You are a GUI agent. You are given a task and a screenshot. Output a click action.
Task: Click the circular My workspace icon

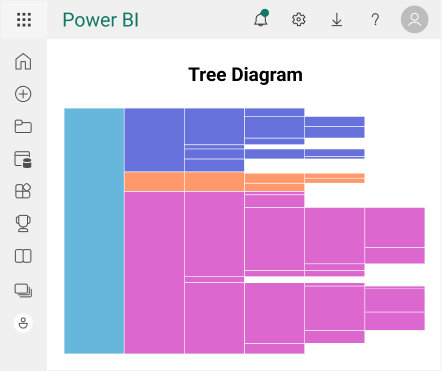(x=23, y=323)
